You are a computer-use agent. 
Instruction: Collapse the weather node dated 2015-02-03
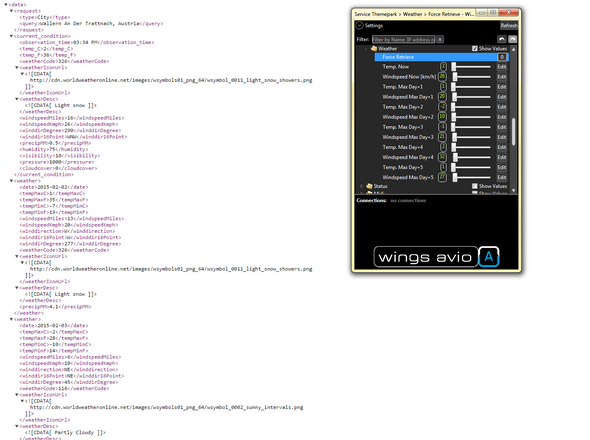coord(11,319)
